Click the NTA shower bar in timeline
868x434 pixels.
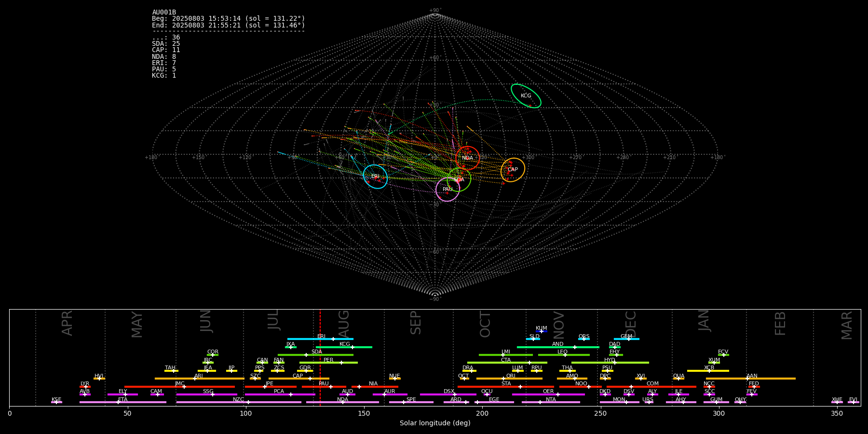pos(551,402)
